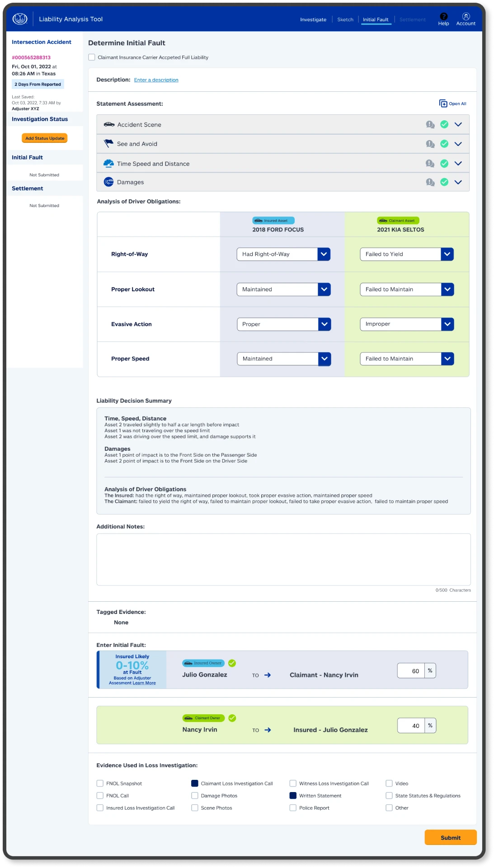The height and width of the screenshot is (868, 494).
Task: Click the Damages row icon
Action: [x=108, y=182]
